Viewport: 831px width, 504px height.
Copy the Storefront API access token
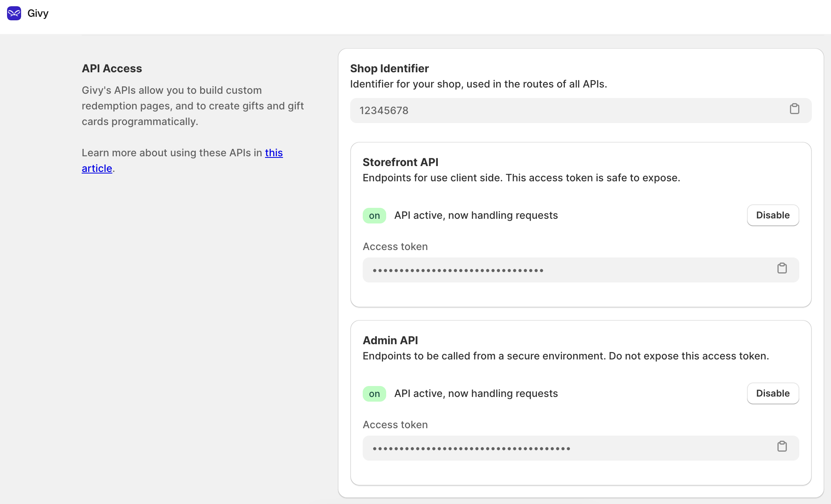click(x=782, y=268)
